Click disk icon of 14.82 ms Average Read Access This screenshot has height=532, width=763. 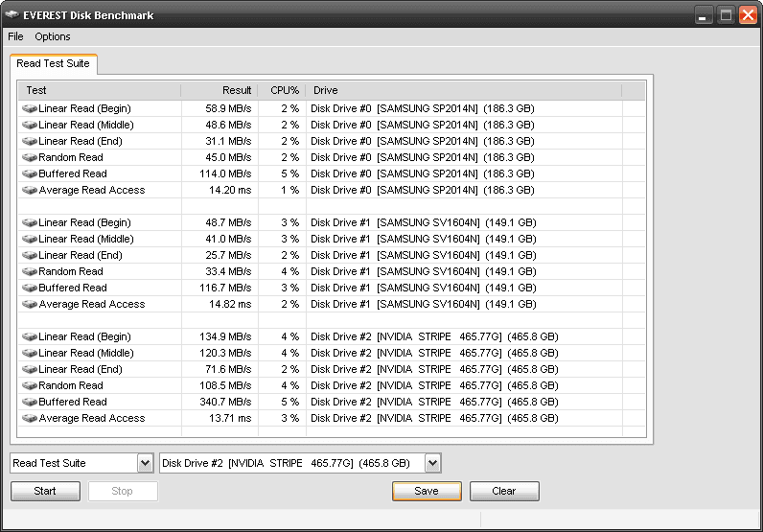(30, 304)
